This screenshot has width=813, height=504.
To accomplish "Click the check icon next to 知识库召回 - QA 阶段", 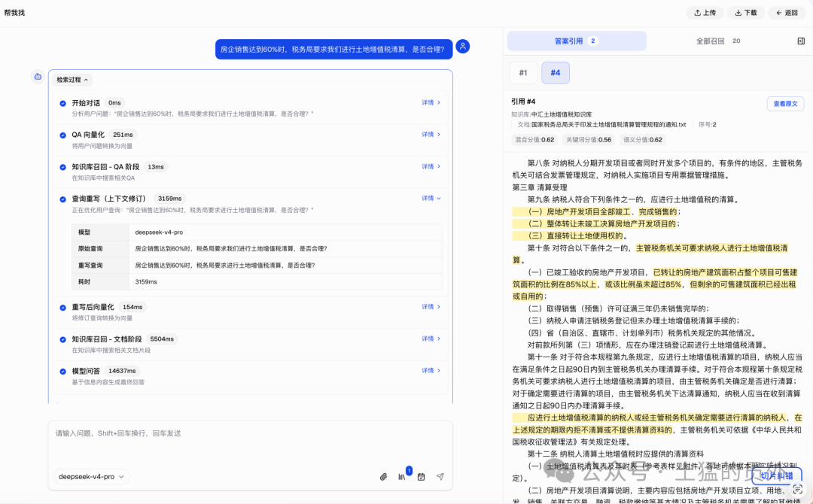I will click(x=62, y=167).
